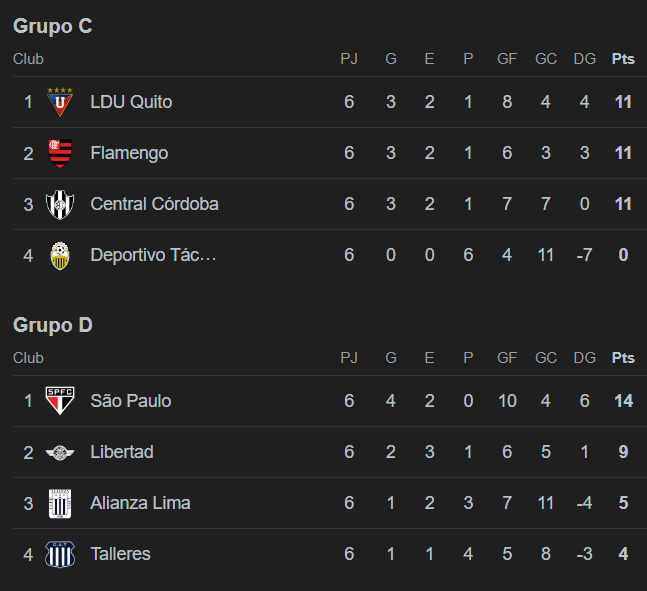Image resolution: width=647 pixels, height=591 pixels.
Task: Click the Grupo C heading
Action: pos(52,26)
